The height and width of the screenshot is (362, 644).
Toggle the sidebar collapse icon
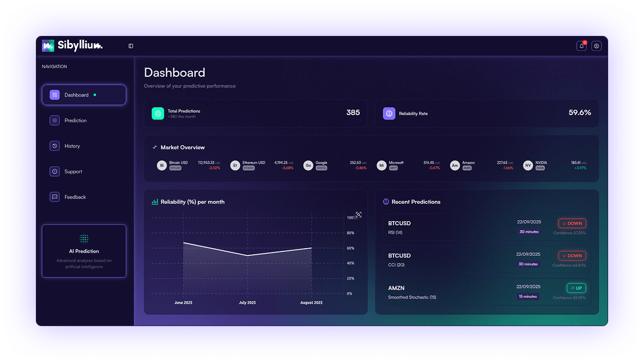(131, 46)
